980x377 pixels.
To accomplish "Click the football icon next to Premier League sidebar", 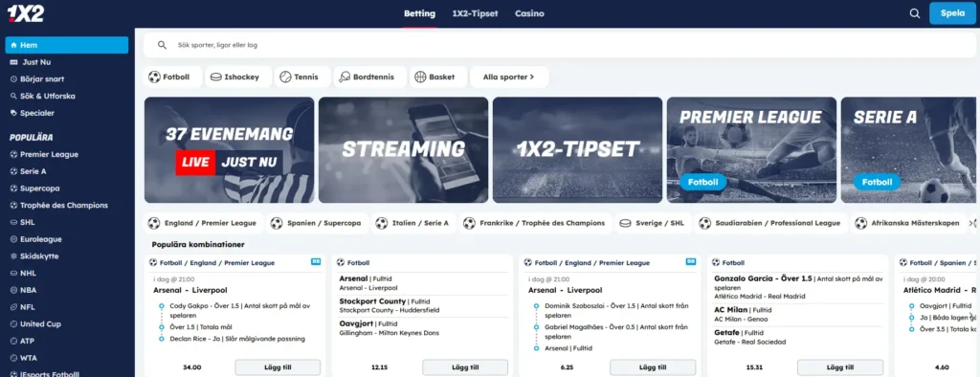I will coord(13,154).
